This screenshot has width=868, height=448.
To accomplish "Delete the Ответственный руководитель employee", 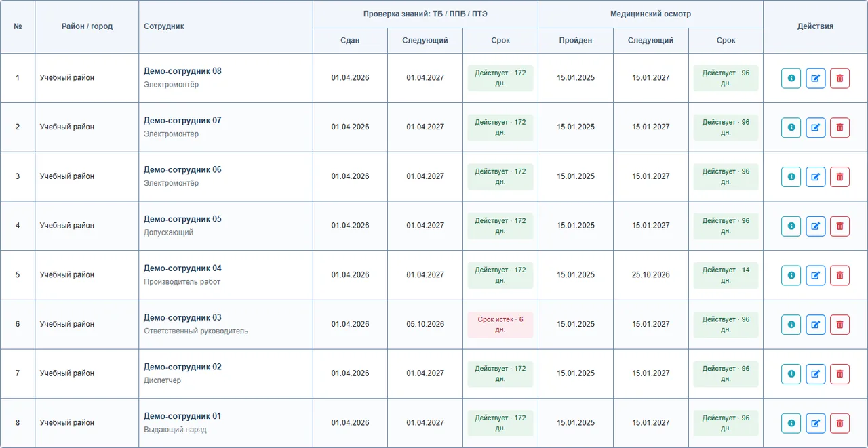I will point(840,325).
